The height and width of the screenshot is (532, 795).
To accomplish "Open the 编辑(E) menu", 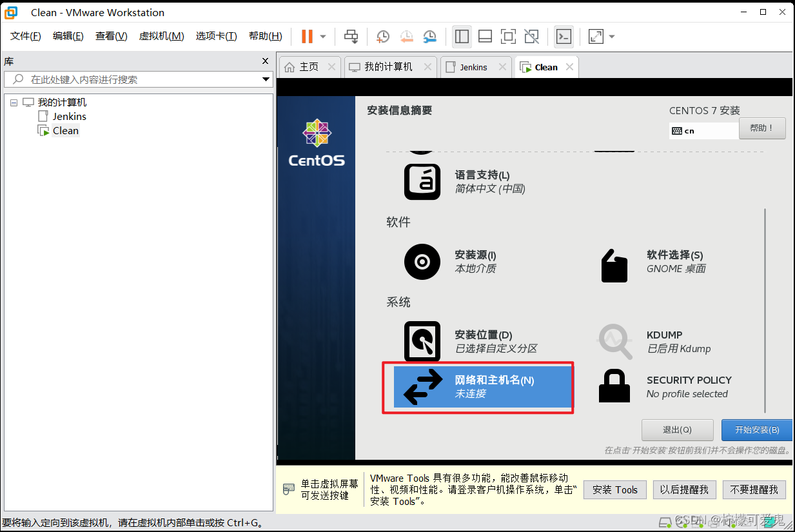I will [68, 36].
